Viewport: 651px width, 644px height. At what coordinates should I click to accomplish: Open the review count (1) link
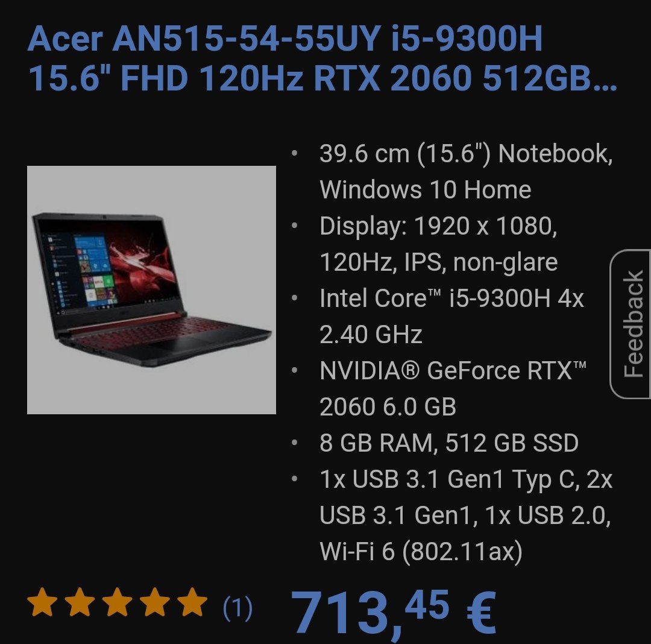(237, 608)
